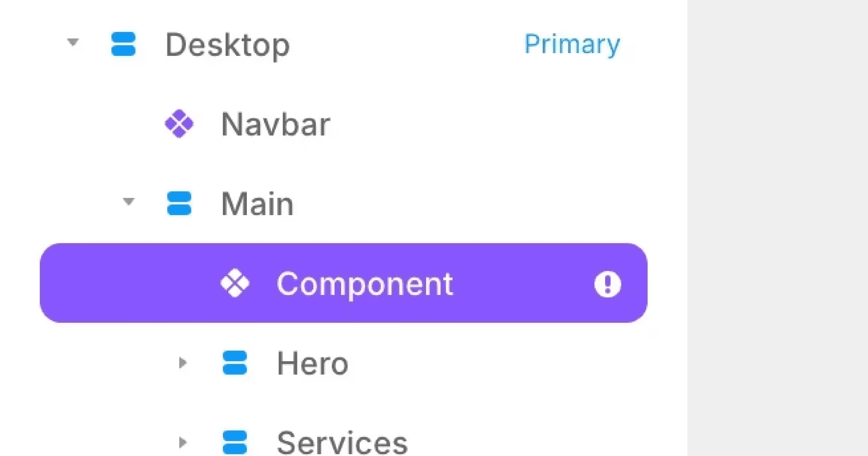
Task: Open the warning indicator on Component row
Action: 607,283
